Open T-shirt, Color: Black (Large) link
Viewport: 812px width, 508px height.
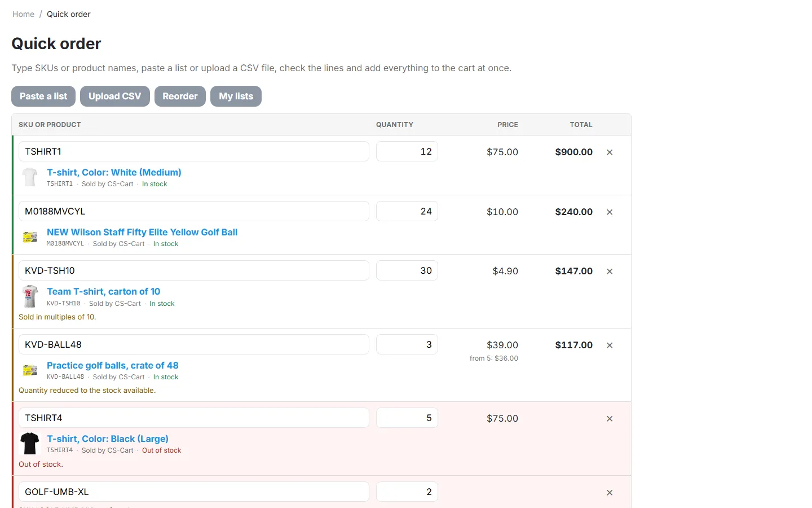pyautogui.click(x=108, y=439)
